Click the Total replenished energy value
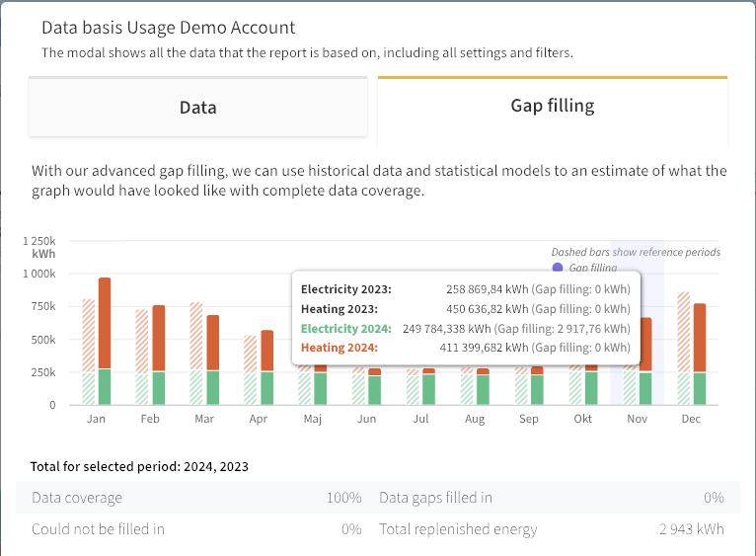Image resolution: width=756 pixels, height=556 pixels. coord(691,529)
